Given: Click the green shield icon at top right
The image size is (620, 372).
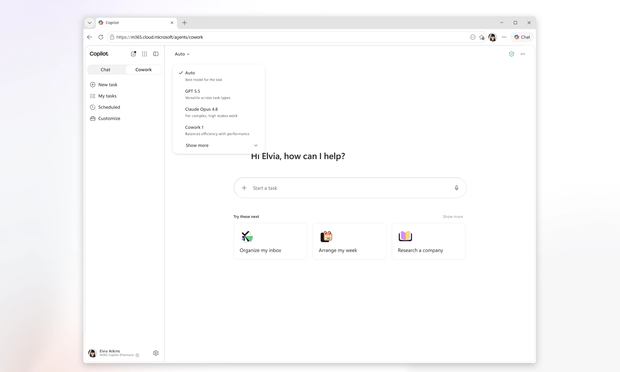Looking at the screenshot, I should point(511,54).
